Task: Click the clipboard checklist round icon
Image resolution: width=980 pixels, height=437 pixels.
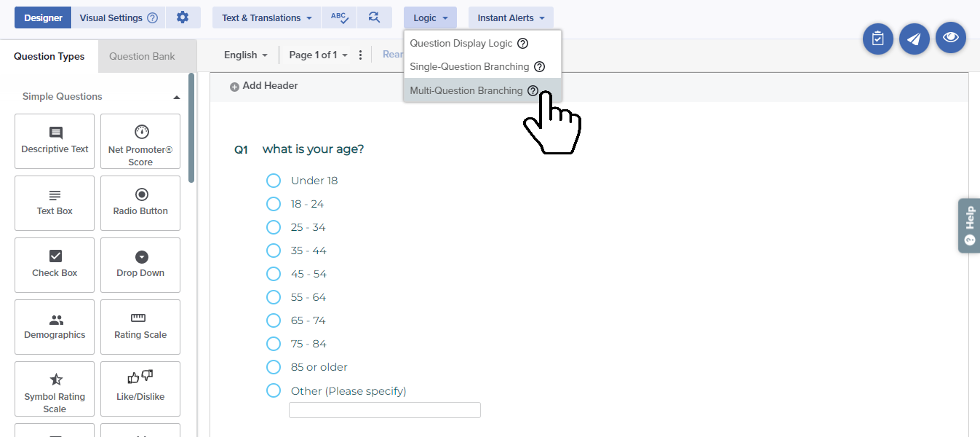Action: click(x=877, y=39)
